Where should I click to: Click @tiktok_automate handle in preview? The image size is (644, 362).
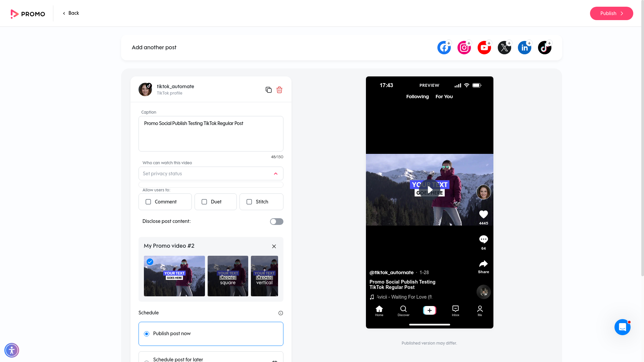pos(391,273)
